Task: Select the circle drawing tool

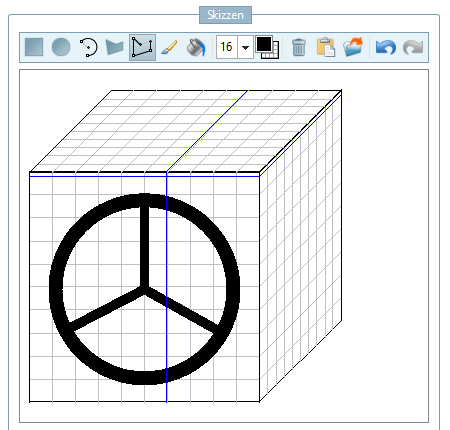Action: pos(61,47)
